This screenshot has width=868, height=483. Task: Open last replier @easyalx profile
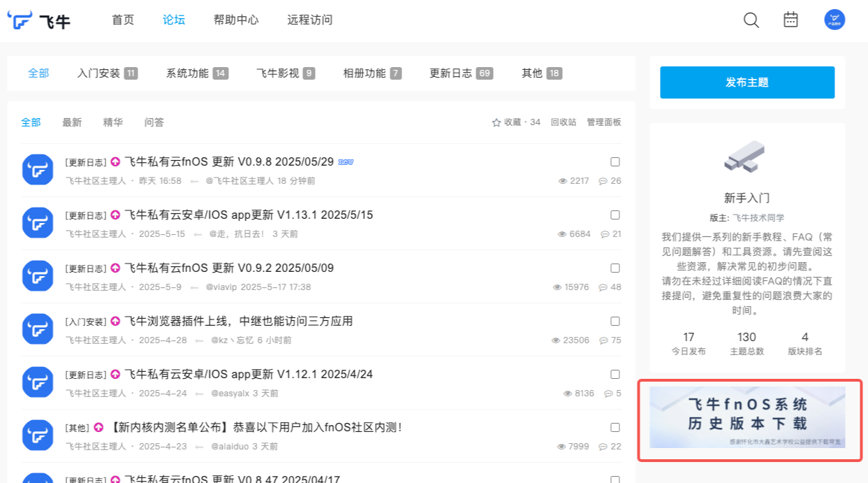[230, 394]
